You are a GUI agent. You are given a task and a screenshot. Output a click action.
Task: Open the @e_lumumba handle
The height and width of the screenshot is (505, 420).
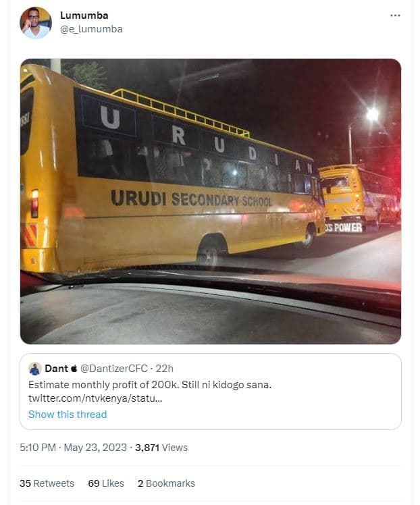coord(91,29)
